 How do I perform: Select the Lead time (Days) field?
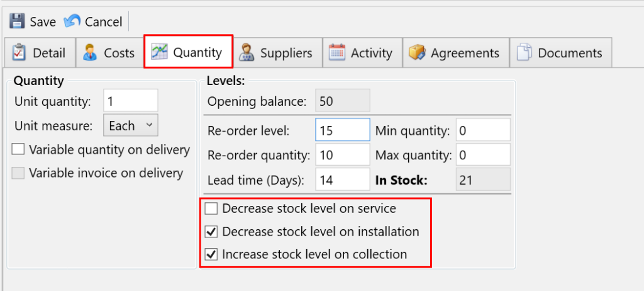[x=342, y=180]
